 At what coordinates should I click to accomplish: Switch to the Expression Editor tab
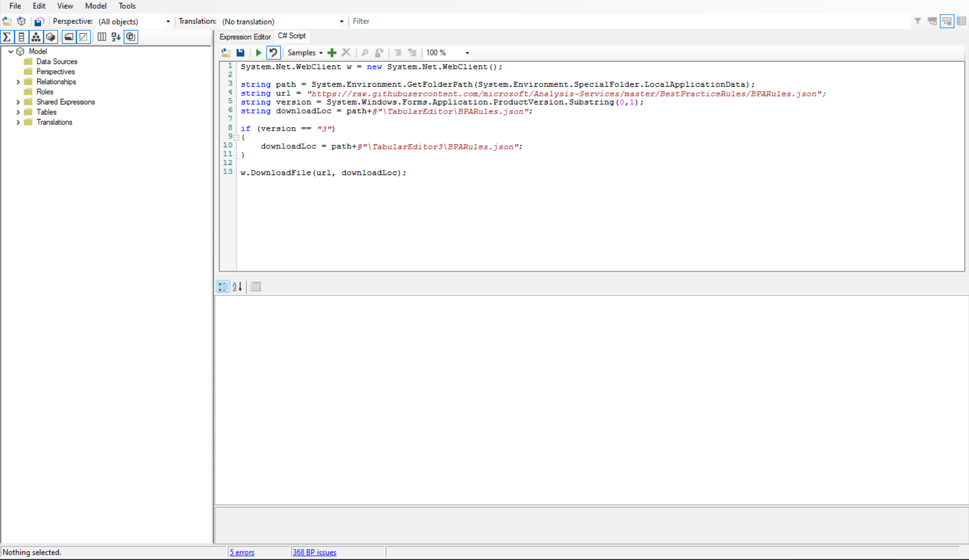tap(245, 37)
